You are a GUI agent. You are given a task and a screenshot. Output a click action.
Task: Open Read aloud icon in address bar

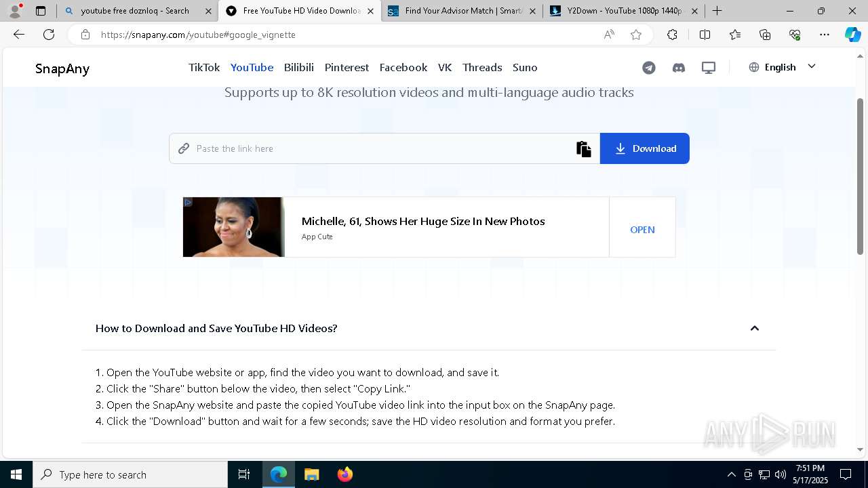pyautogui.click(x=609, y=35)
